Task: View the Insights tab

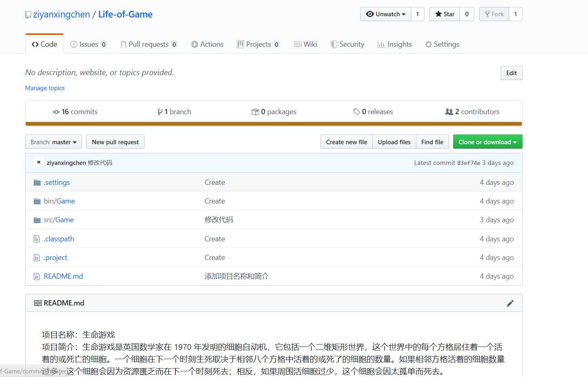Action: pyautogui.click(x=394, y=44)
